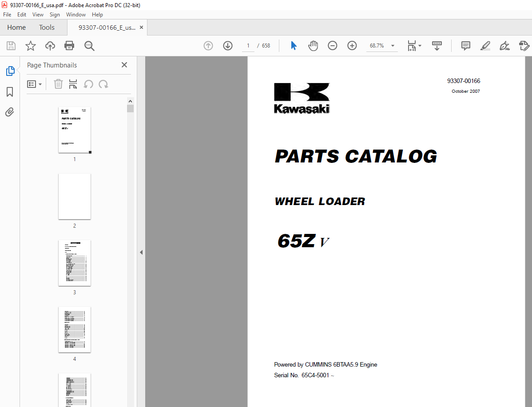The height and width of the screenshot is (407, 532).
Task: Add a sticky note comment
Action: coord(465,46)
